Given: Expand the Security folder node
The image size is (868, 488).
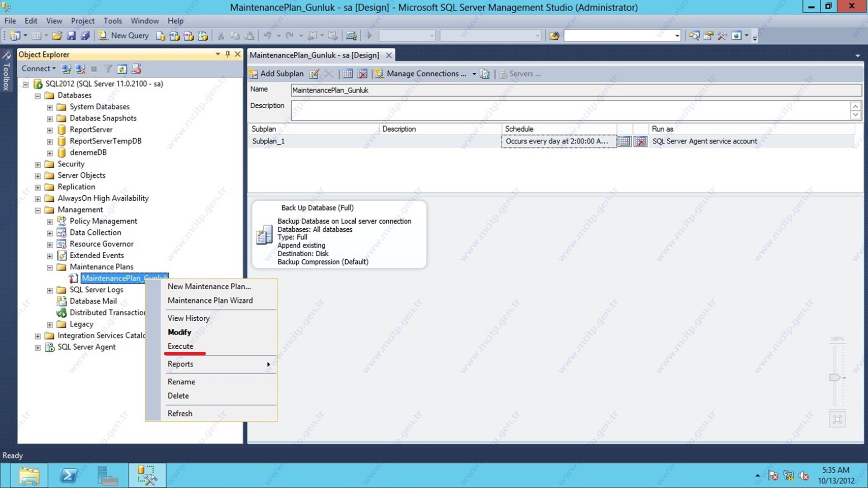Looking at the screenshot, I should pos(38,164).
